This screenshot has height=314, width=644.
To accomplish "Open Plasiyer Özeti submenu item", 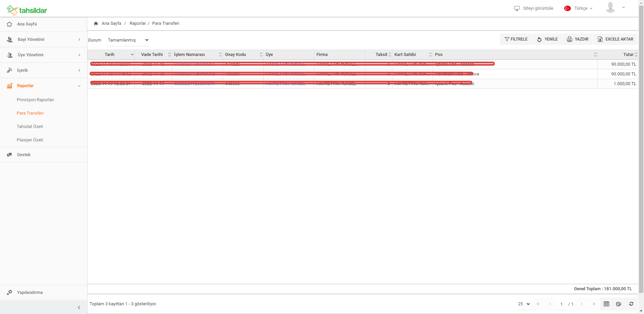I will pos(30,140).
